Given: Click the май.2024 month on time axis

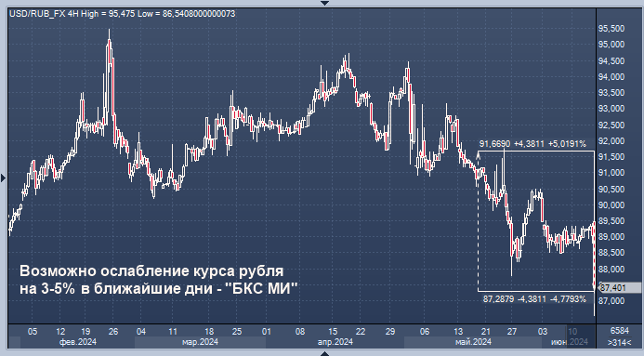Looking at the screenshot, I should pyautogui.click(x=473, y=342).
